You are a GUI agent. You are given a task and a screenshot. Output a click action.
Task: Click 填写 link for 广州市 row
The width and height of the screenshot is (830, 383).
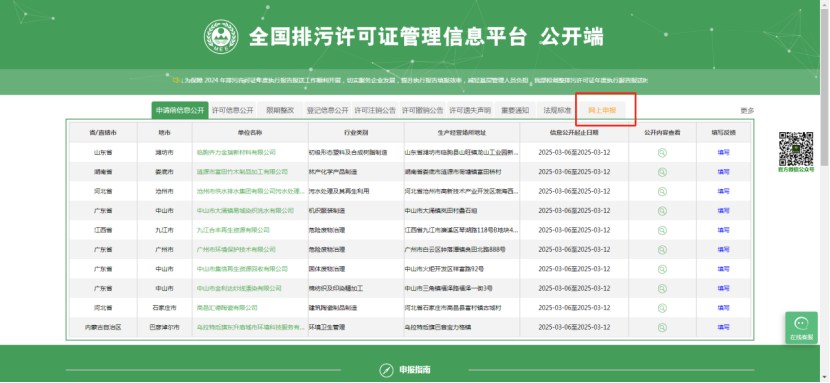click(x=723, y=250)
